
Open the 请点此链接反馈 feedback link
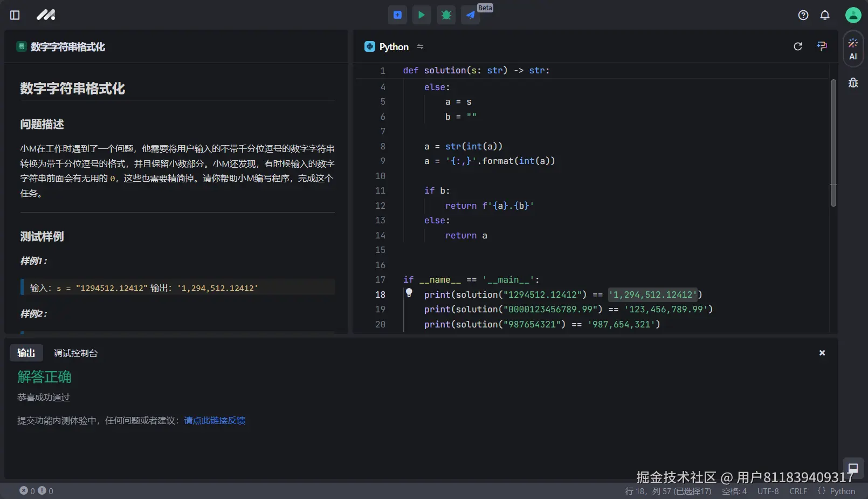pyautogui.click(x=215, y=420)
